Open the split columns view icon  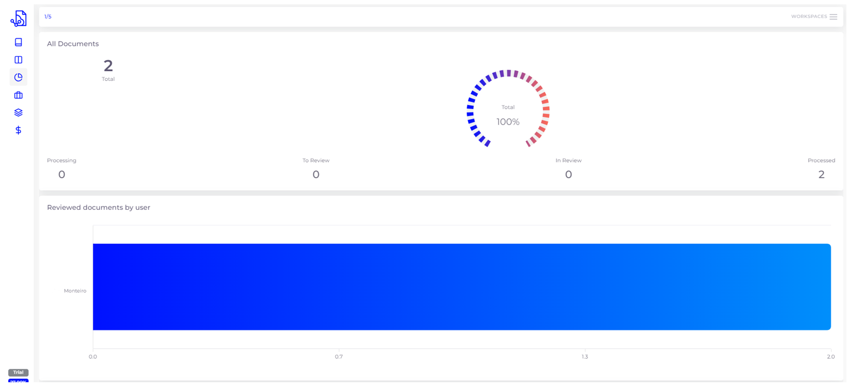tap(18, 60)
